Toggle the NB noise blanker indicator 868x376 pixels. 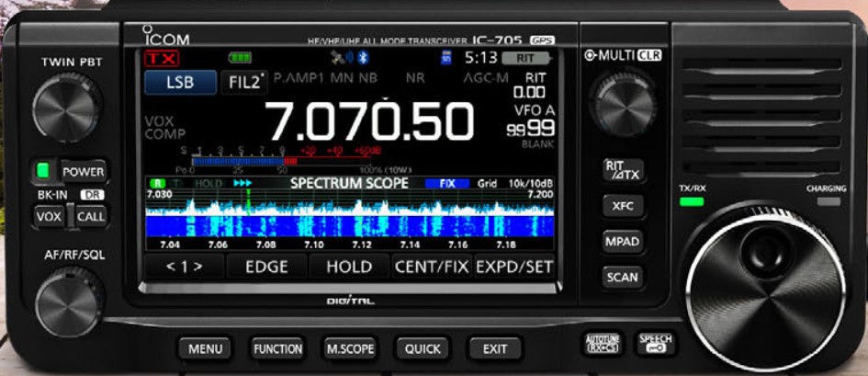tap(367, 78)
